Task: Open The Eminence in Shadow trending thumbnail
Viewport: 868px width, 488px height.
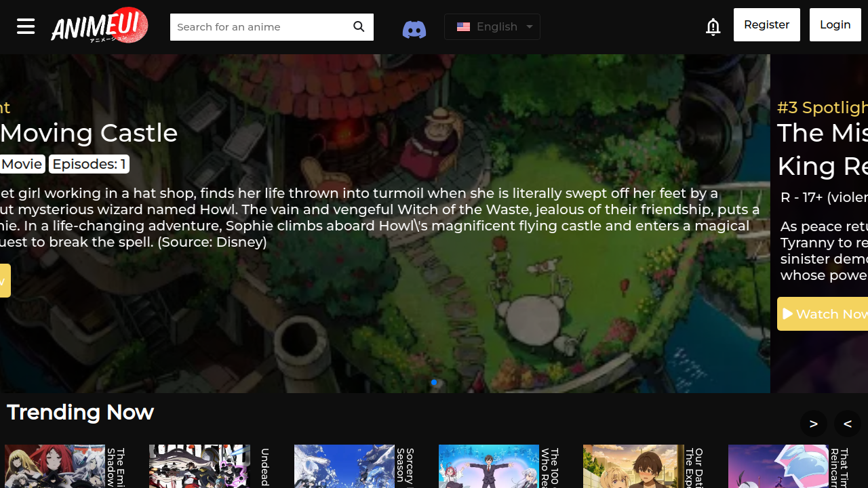Action: [55, 466]
